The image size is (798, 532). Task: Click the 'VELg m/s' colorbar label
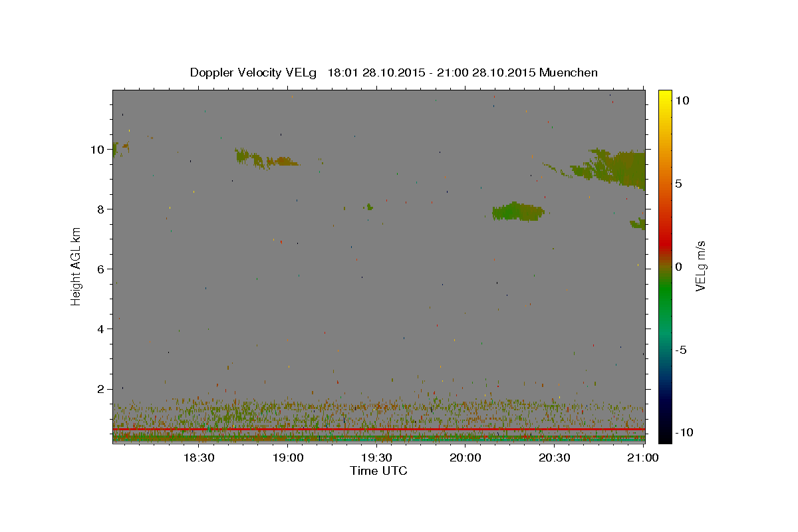(700, 266)
